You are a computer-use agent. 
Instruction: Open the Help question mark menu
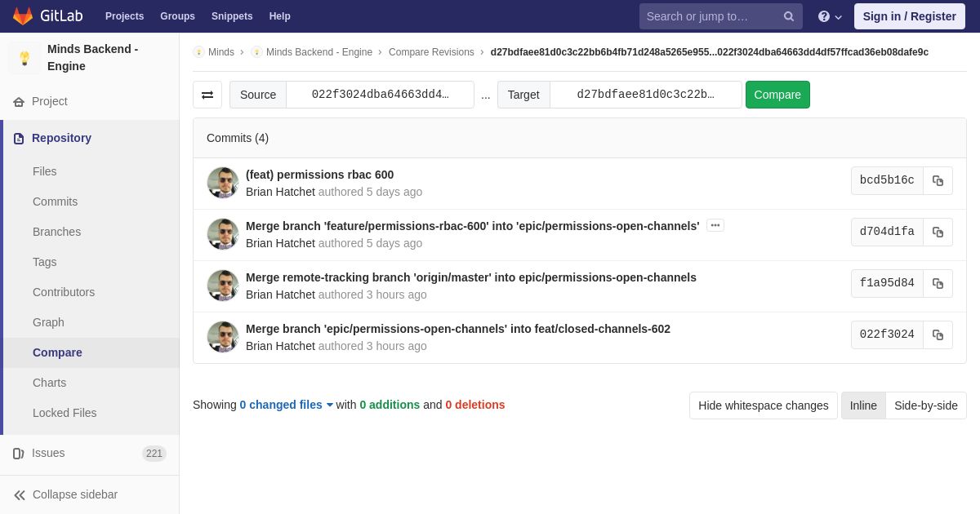click(x=829, y=16)
